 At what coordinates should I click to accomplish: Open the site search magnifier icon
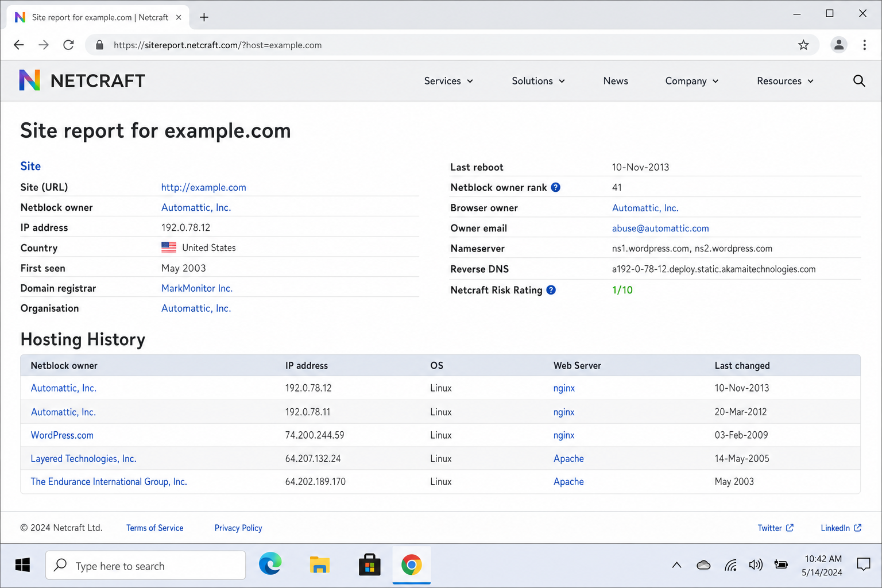tap(859, 81)
